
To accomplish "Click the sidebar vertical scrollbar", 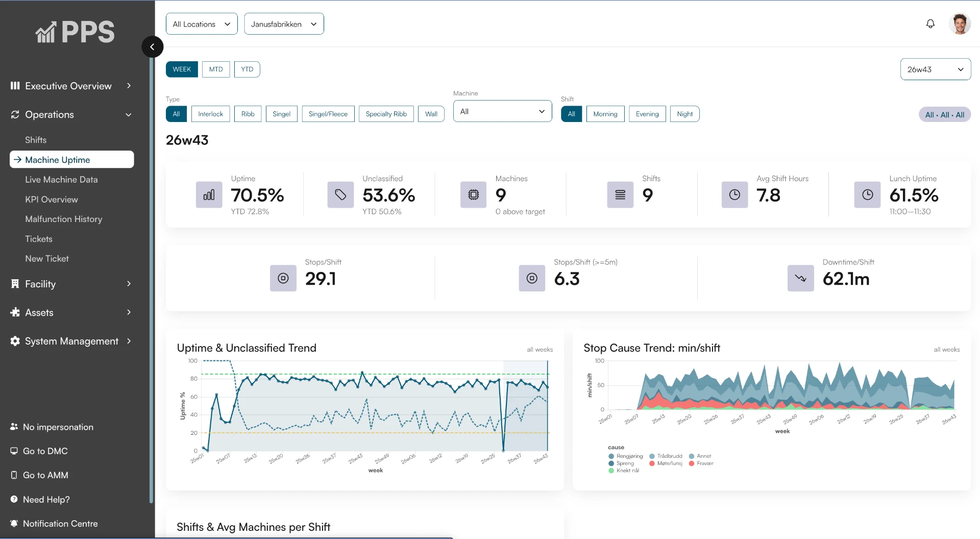I will click(151, 281).
